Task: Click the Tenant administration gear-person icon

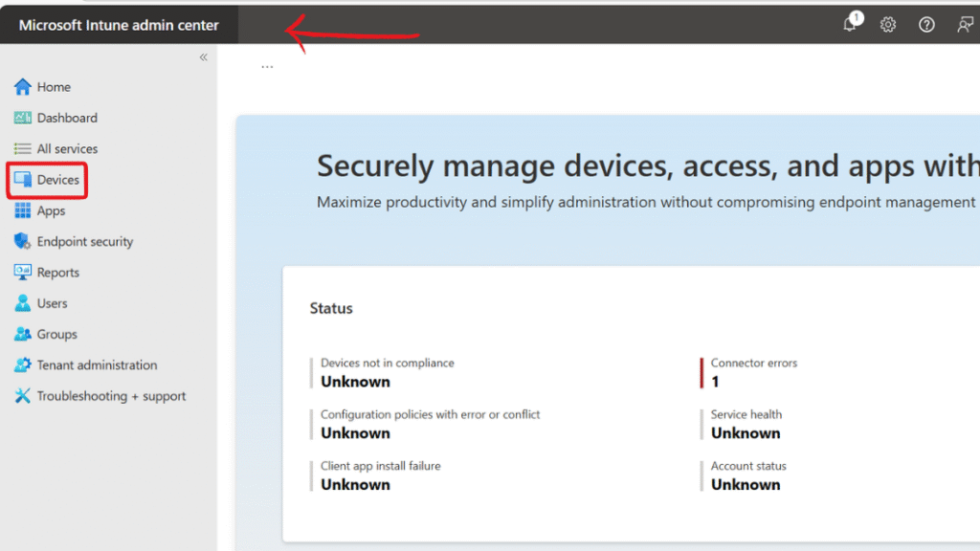Action: click(x=23, y=364)
